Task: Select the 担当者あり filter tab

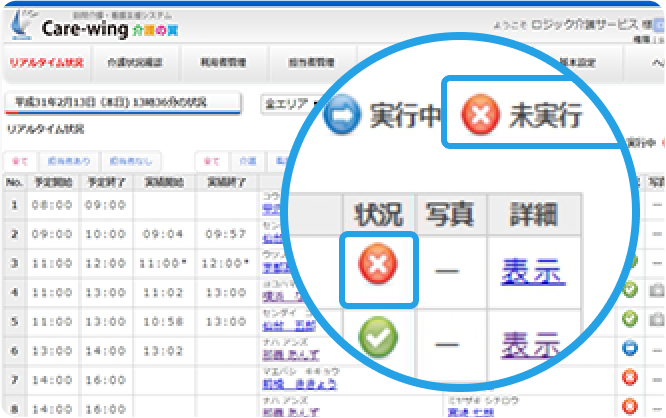Action: pos(69,161)
